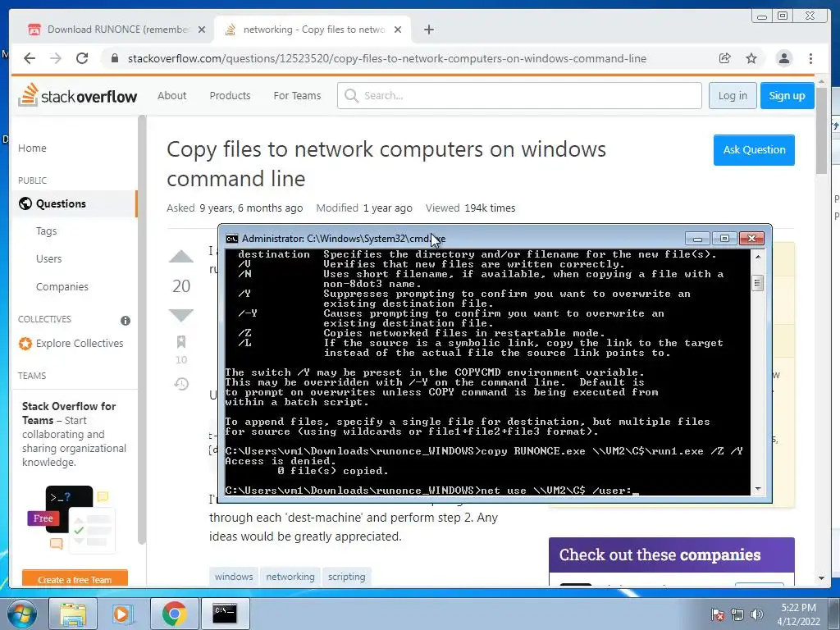This screenshot has height=630, width=840.
Task: Open the About menu item
Action: click(x=172, y=95)
